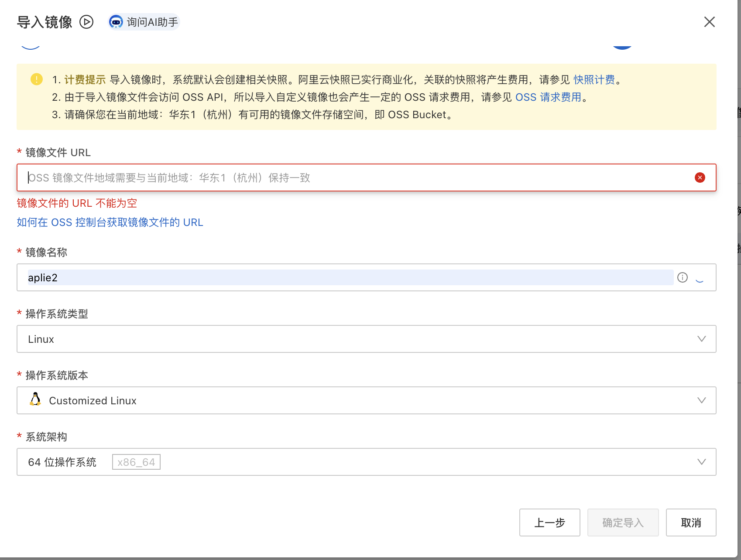The image size is (741, 560).
Task: Click the 镜像名称 field containing aplie2
Action: coord(349,277)
